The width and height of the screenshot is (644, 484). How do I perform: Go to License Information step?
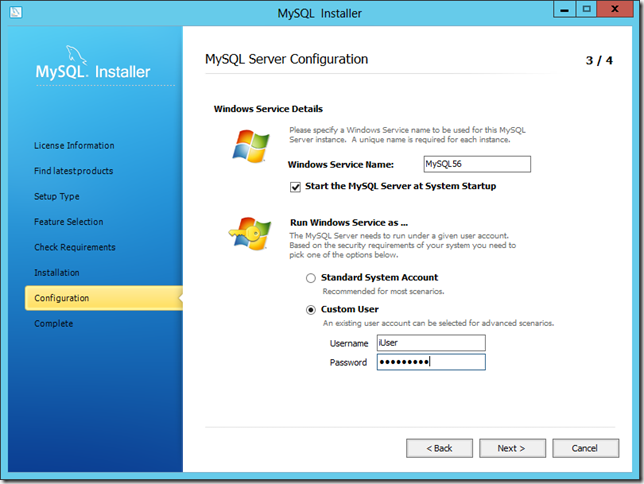[74, 145]
